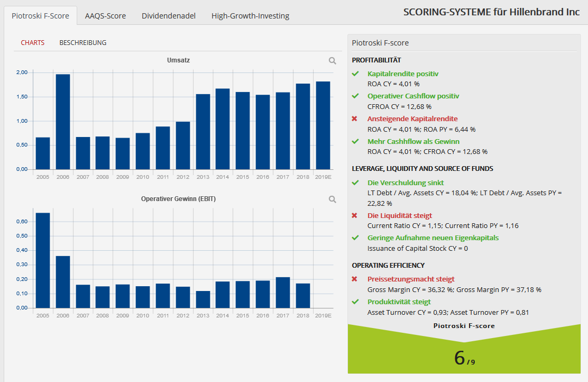
Task: Select the High-Growth-Investing tab
Action: (250, 16)
